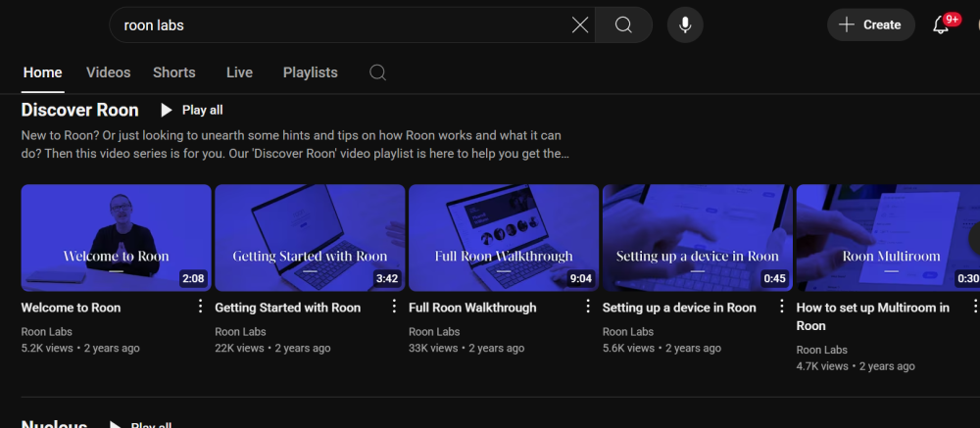Click the '4.7K views • 2 years ago' text
The image size is (980, 428).
(x=856, y=366)
